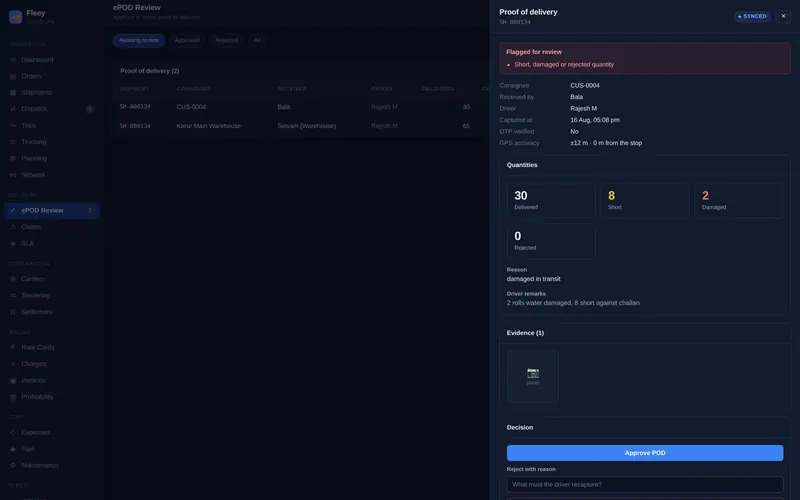Click the Network sidebar icon
Viewport: 800px width, 500px height.
pyautogui.click(x=13, y=175)
